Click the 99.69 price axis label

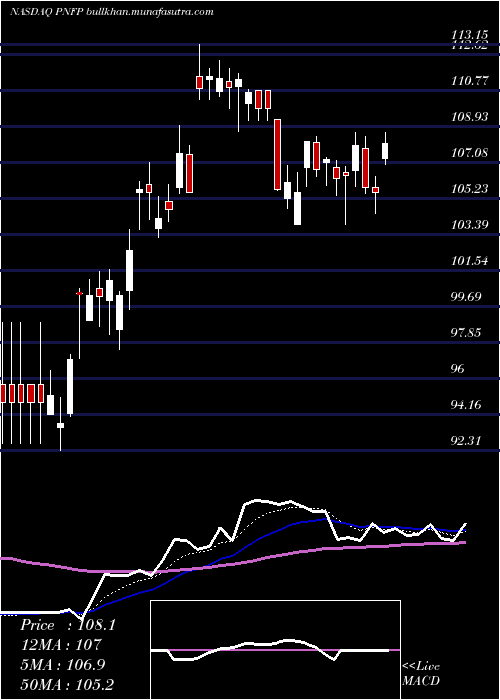[x=467, y=296]
